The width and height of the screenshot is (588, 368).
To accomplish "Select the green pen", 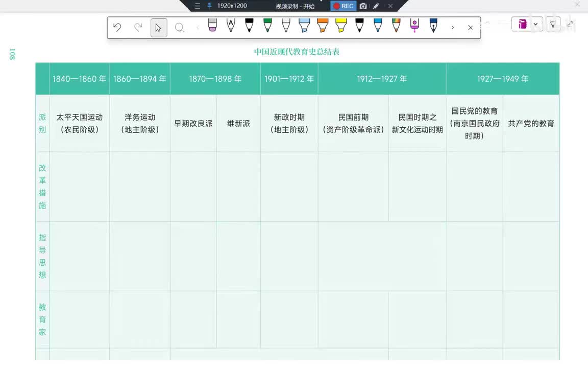I will (267, 25).
